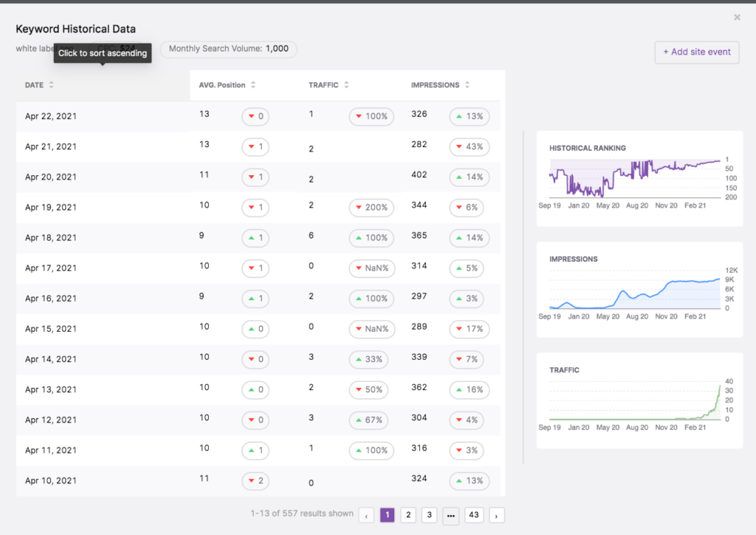Click the NaN% traffic badge for Apr 15
Viewport: 756px width, 535px height.
(372, 329)
